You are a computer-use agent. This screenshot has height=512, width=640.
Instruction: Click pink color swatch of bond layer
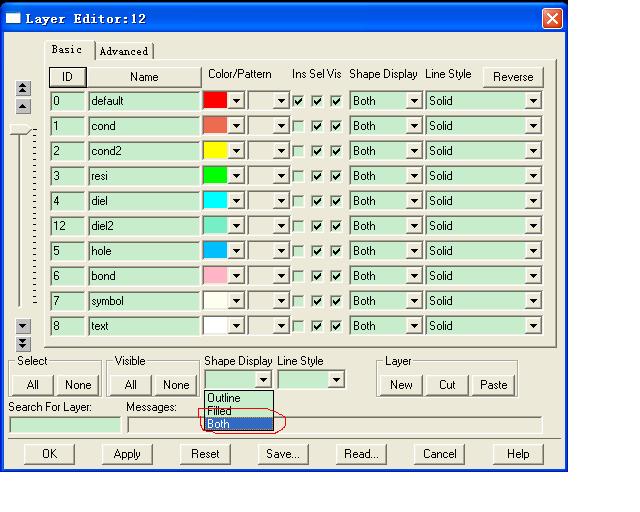click(x=215, y=276)
